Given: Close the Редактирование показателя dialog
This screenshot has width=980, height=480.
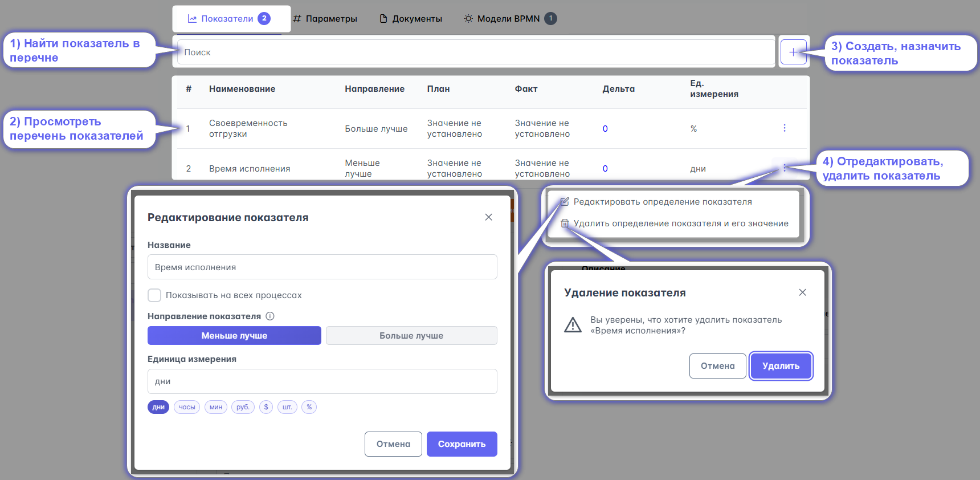Looking at the screenshot, I should click(488, 217).
